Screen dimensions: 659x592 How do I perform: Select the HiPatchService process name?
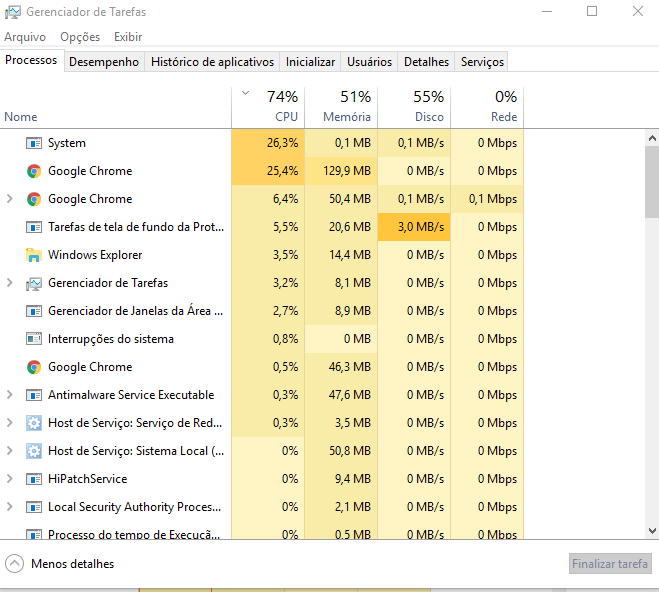tap(87, 479)
